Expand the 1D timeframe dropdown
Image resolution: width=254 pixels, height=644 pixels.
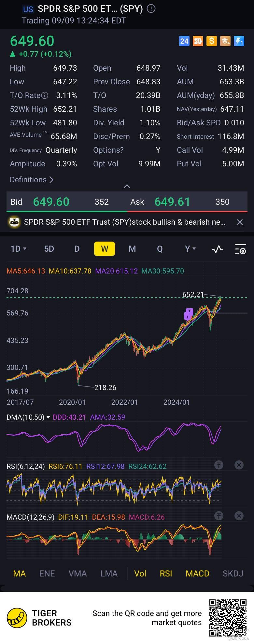(x=19, y=249)
